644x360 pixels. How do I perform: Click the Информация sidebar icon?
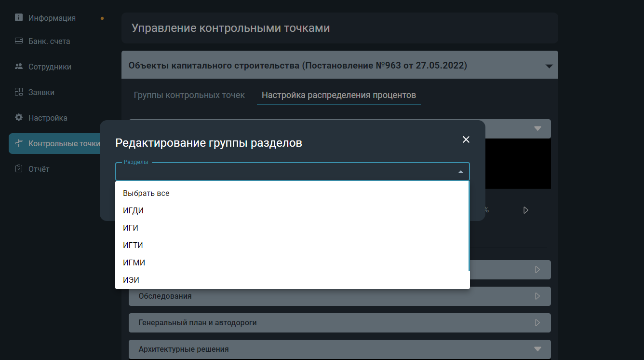[x=19, y=18]
